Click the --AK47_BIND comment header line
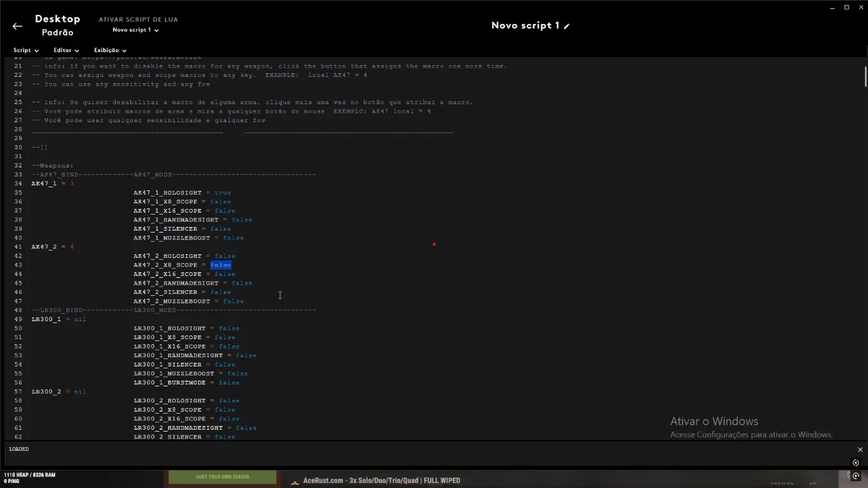Screen dimensions: 868x488 point(174,175)
